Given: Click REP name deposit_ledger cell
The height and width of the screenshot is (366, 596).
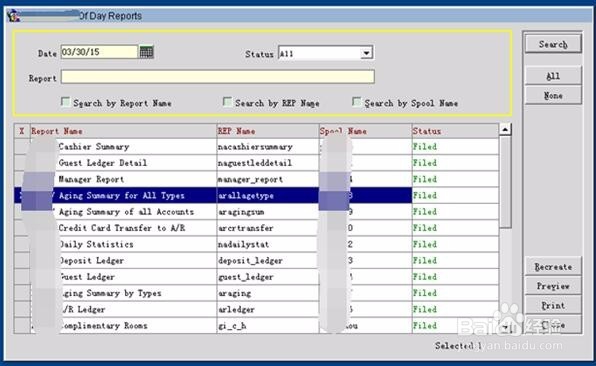Looking at the screenshot, I should point(268,261).
